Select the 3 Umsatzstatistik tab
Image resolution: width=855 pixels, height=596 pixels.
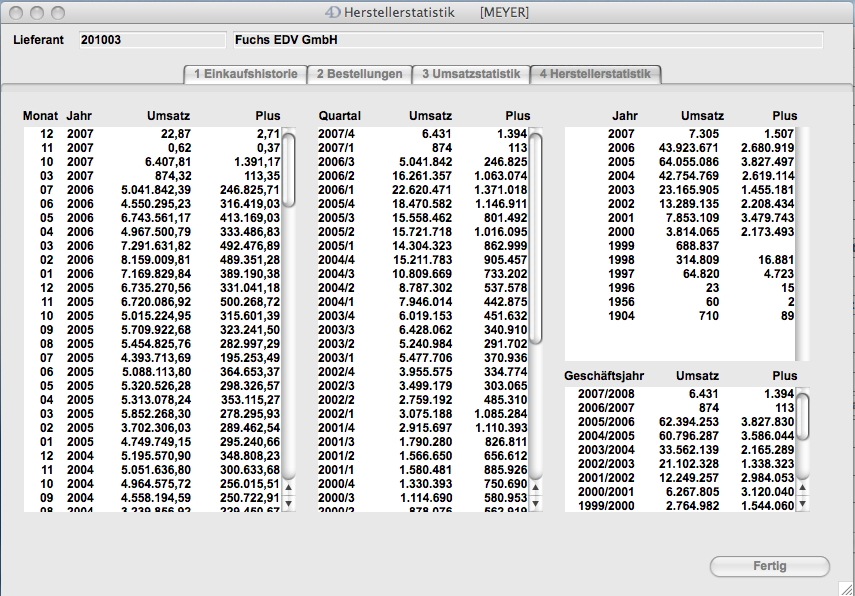point(471,74)
